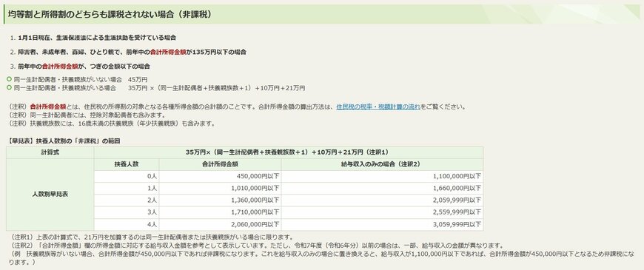644x270 pixels.
Task: Click the 3,059,999円以下 cell
Action: 382,224
